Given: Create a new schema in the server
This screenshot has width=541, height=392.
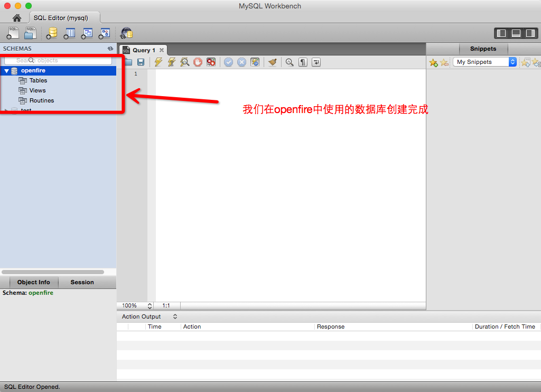Looking at the screenshot, I should point(52,33).
